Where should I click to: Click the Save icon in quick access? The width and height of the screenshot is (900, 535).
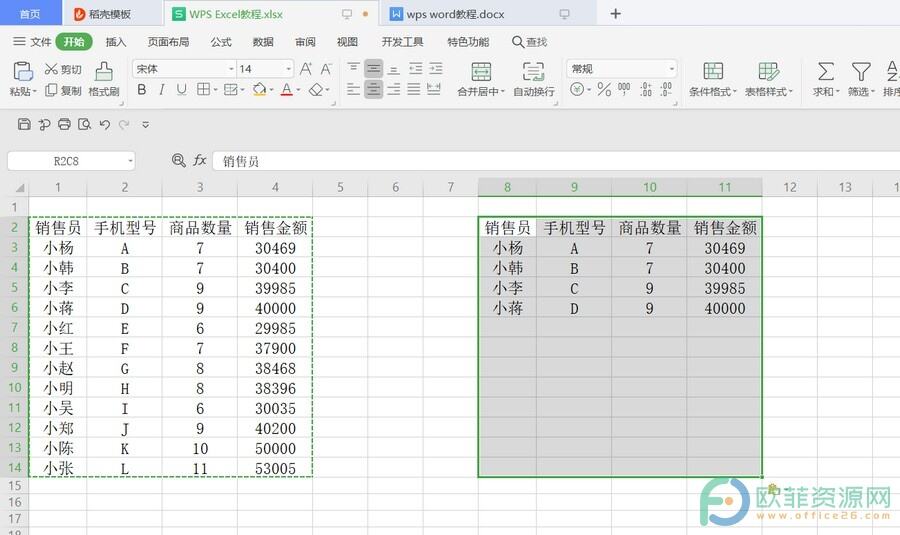(24, 124)
